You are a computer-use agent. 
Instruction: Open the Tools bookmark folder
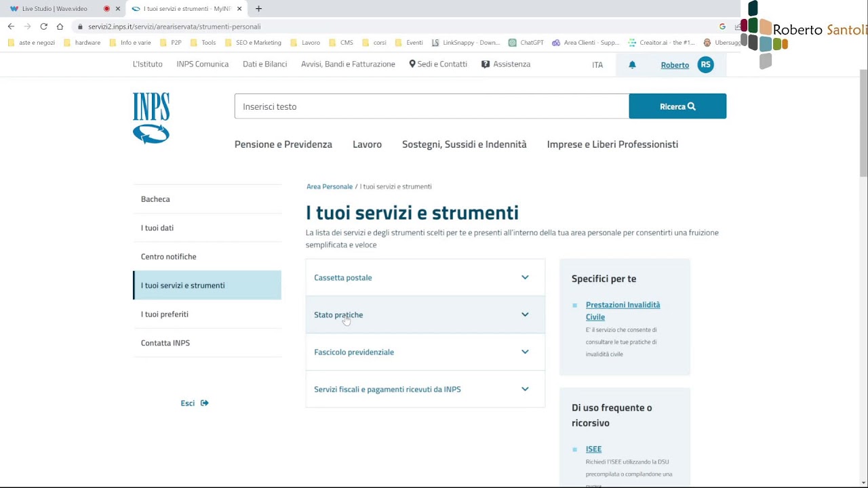tap(203, 42)
